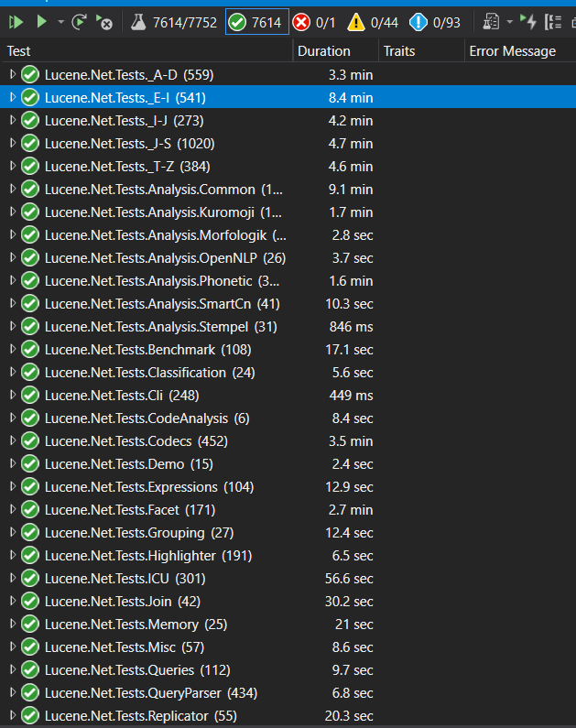This screenshot has height=728, width=576.
Task: Open the playlist dropdown arrow
Action: pyautogui.click(x=510, y=22)
